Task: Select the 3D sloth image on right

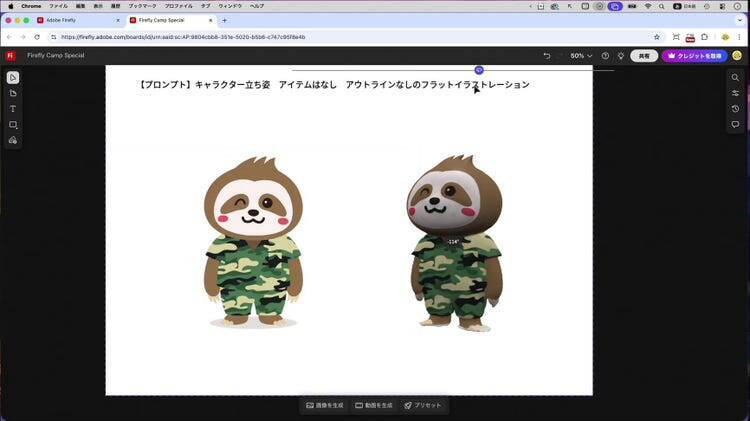Action: click(454, 243)
